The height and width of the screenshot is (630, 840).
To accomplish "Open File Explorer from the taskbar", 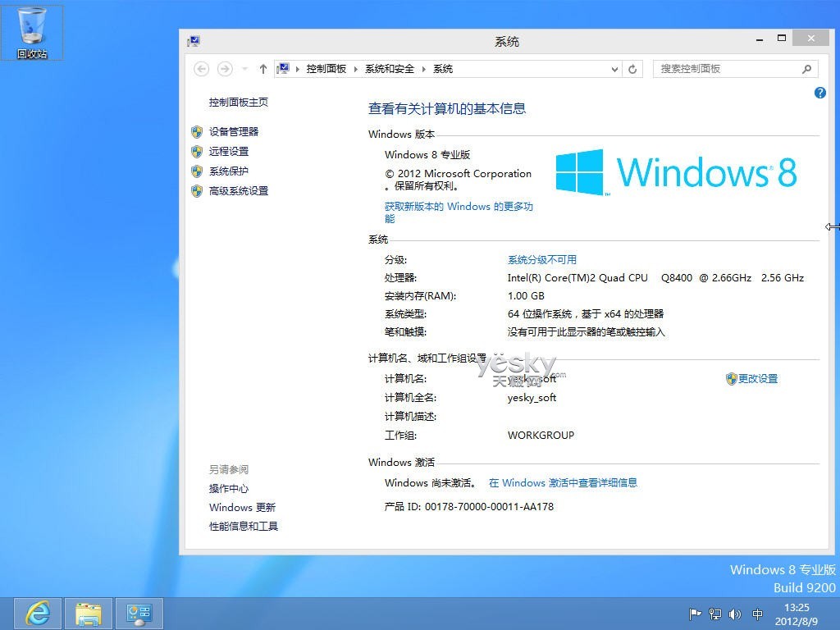I will click(89, 614).
